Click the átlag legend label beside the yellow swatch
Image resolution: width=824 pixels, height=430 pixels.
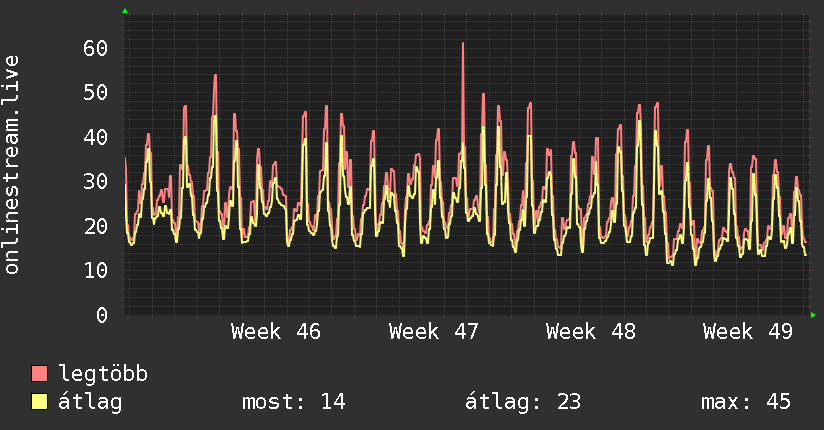tap(90, 402)
